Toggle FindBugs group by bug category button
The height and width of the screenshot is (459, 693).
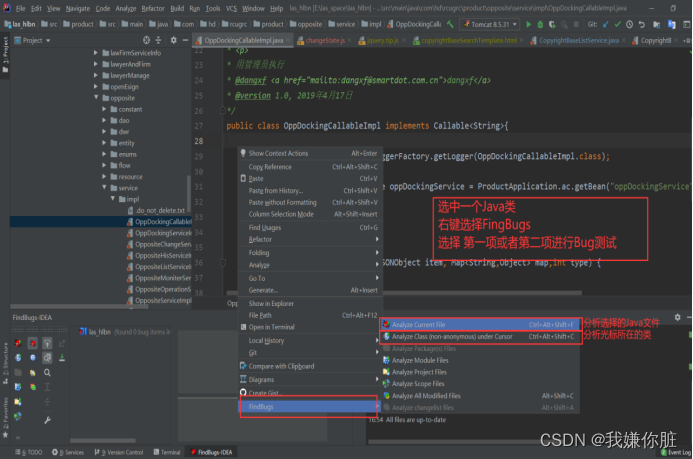pos(33,343)
